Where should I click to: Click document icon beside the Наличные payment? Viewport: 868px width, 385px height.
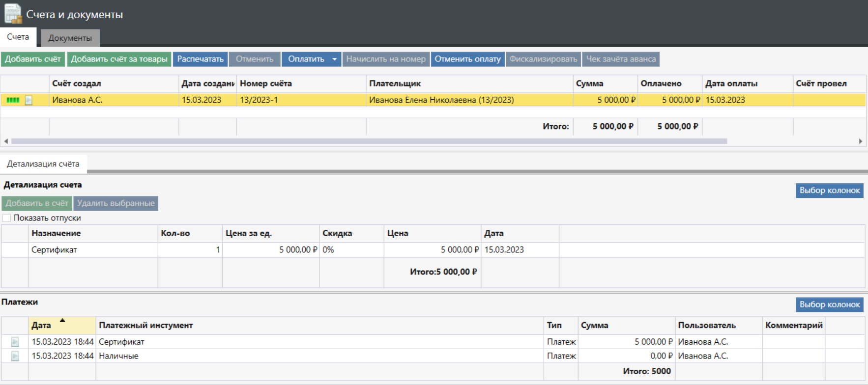15,356
